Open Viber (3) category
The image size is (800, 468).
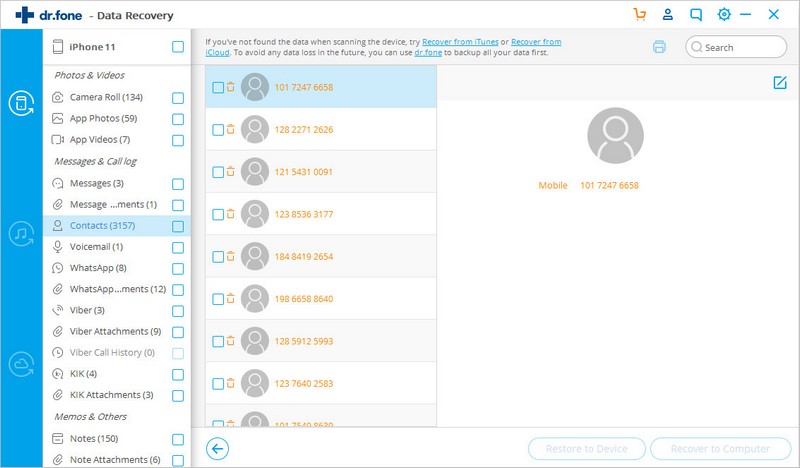tap(87, 310)
